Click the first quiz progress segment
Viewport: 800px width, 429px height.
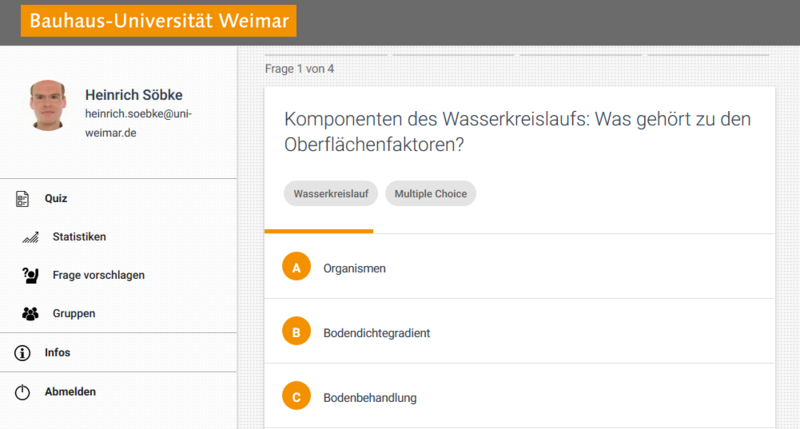coord(326,54)
